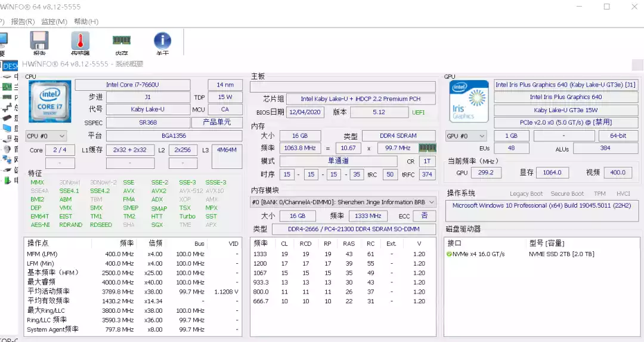Select the green battery icon in the tree

pyautogui.click(x=7, y=180)
